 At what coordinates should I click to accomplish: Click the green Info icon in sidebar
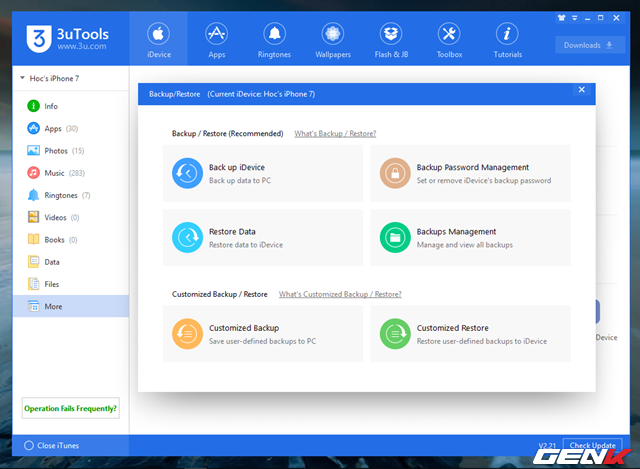coord(33,106)
